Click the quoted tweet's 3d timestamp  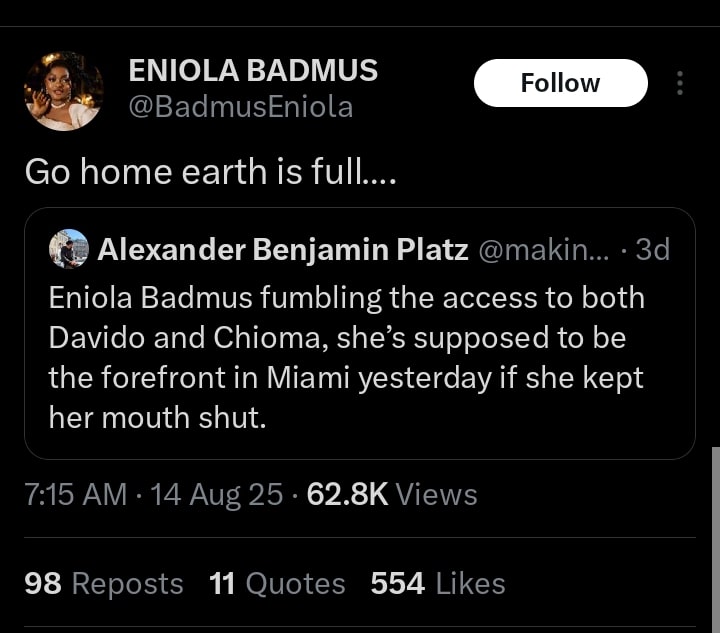click(x=652, y=249)
